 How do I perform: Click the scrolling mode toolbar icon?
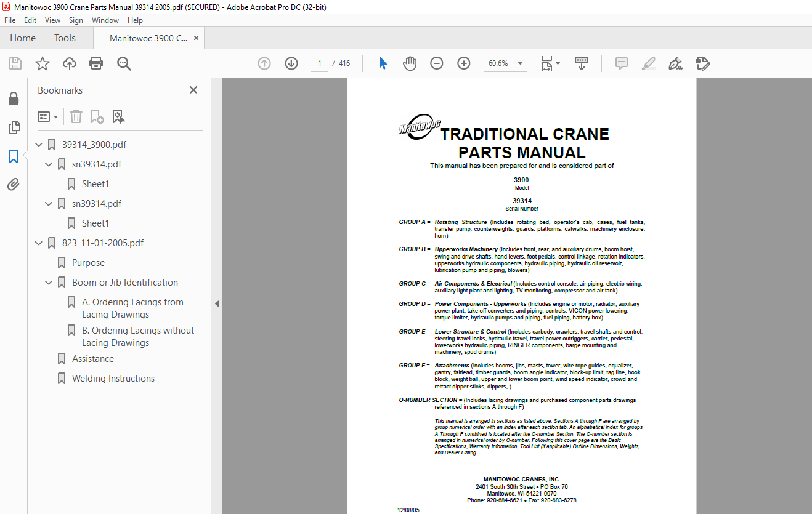click(x=582, y=63)
